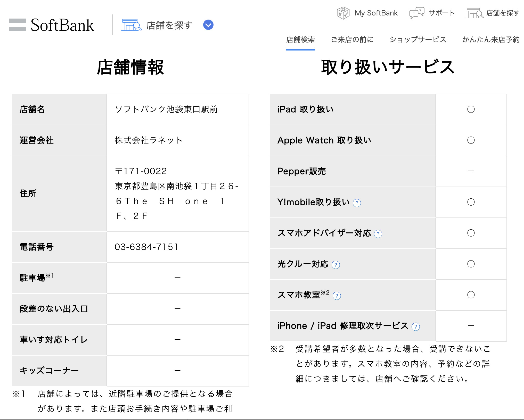Click top-right 店舗を探す store icon
This screenshot has width=524, height=420.
474,13
